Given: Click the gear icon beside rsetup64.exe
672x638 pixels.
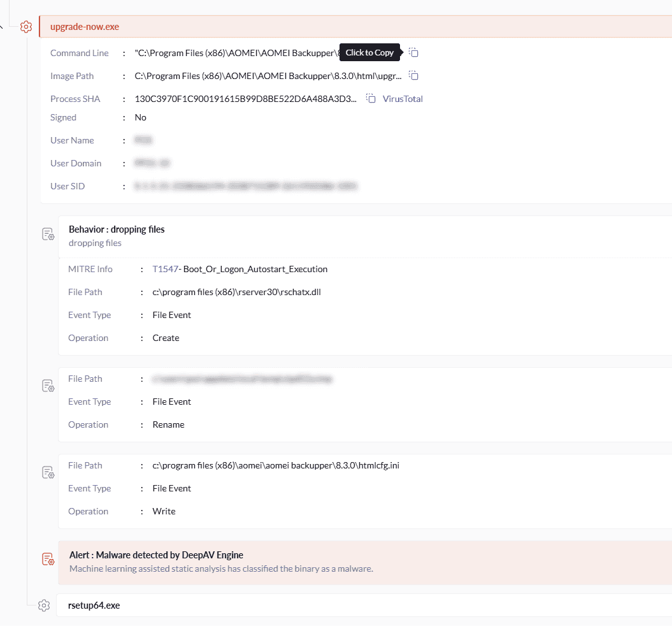Looking at the screenshot, I should 44,605.
